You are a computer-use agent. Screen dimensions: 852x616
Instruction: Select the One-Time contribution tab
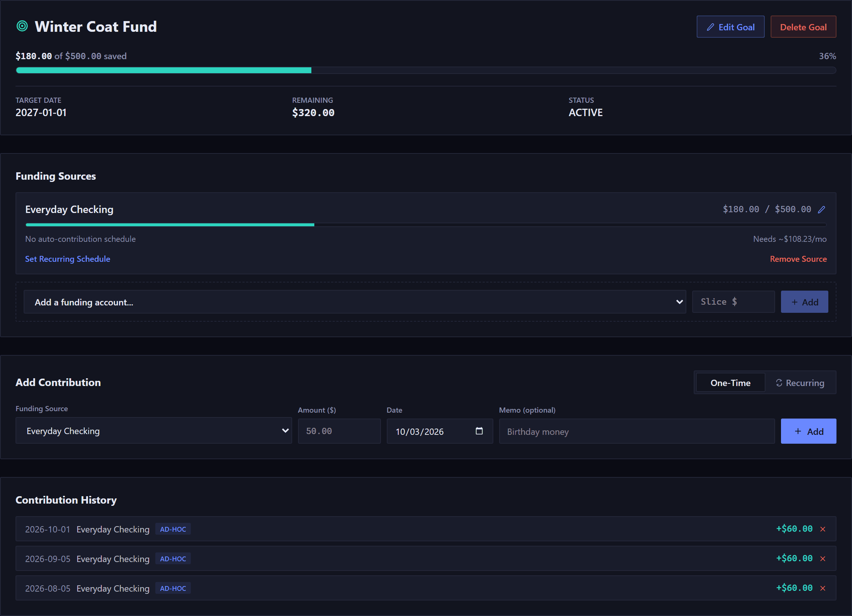click(730, 383)
